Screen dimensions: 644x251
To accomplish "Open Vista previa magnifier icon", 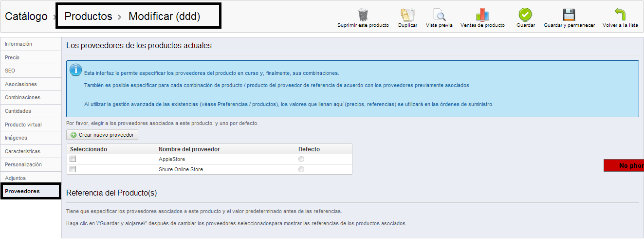I will pos(439,15).
